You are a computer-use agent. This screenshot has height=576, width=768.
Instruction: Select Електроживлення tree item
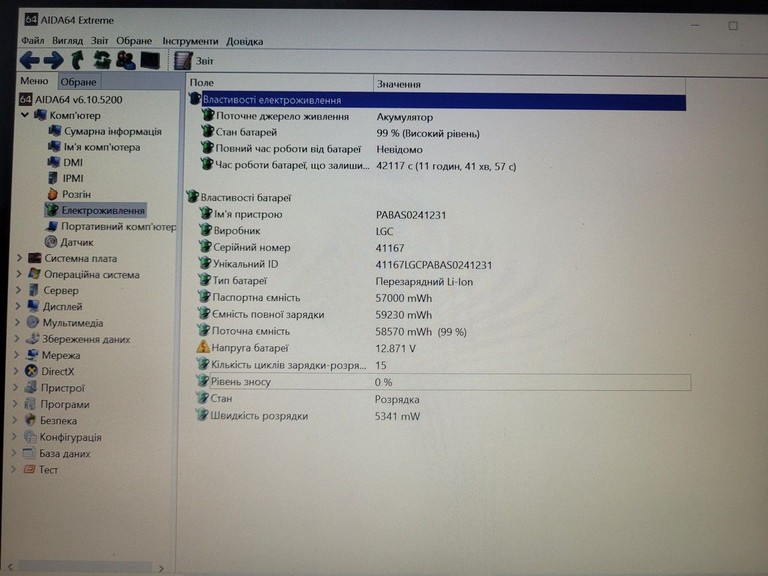click(96, 210)
